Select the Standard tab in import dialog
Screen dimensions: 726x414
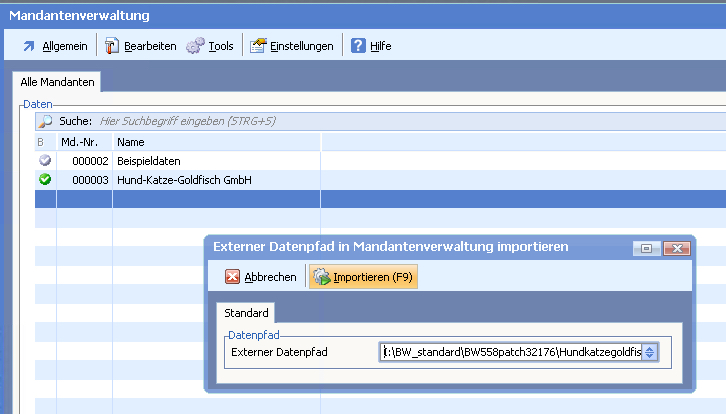[x=245, y=313]
